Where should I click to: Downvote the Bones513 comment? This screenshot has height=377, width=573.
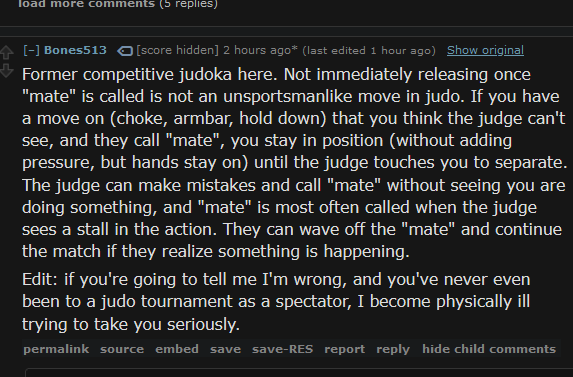pos(7,71)
